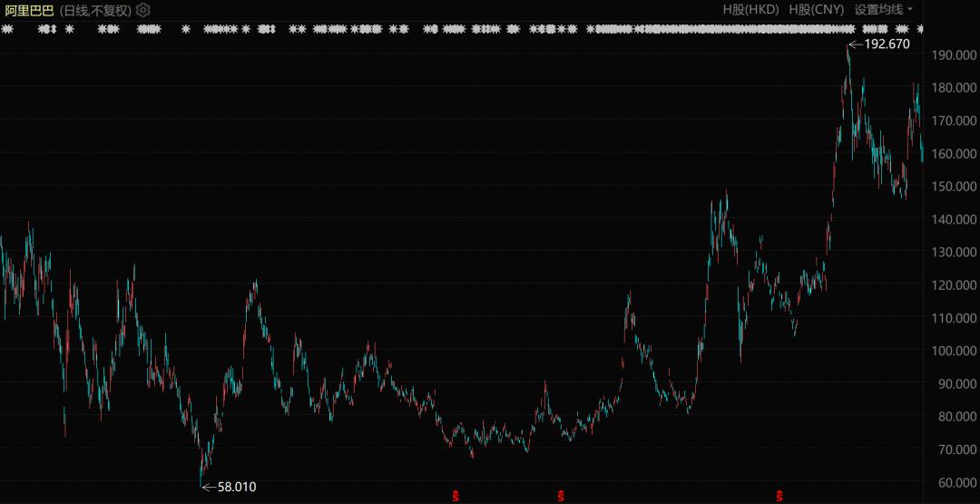The width and height of the screenshot is (980, 504).
Task: Click the 150.000 price axis label
Action: click(954, 186)
